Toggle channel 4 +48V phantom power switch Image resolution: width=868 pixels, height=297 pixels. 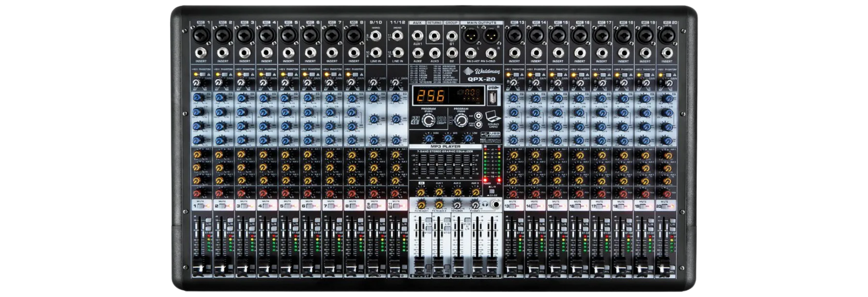pyautogui.click(x=268, y=74)
